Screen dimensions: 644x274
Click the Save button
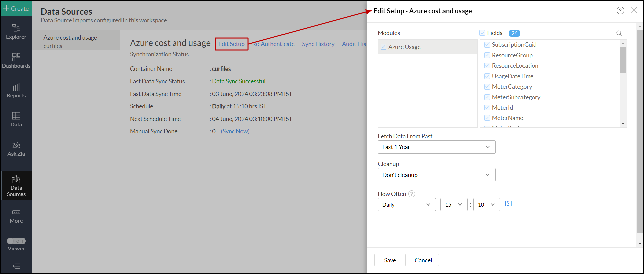coord(390,260)
